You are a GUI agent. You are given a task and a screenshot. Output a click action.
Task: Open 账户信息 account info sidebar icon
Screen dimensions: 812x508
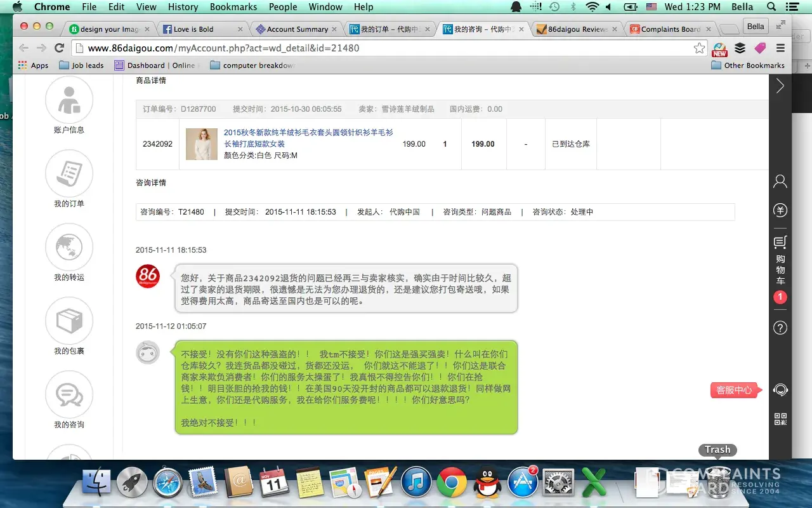click(69, 100)
